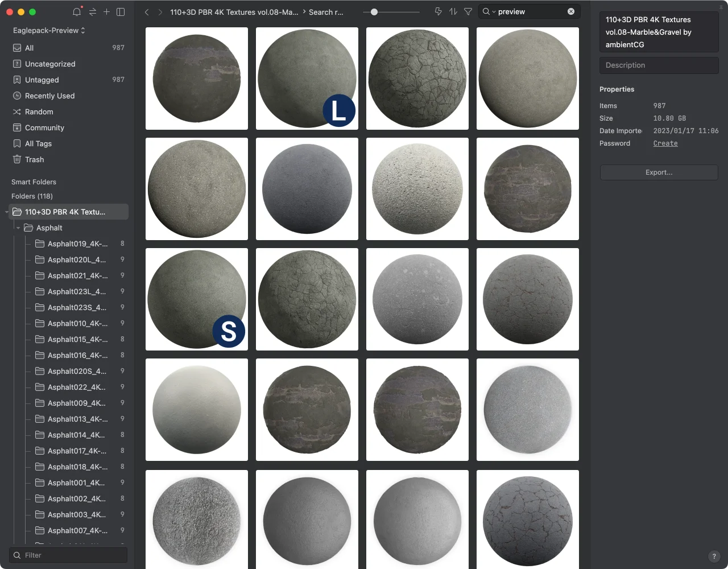Select folder Asphalt021_4K-...
Image resolution: width=728 pixels, height=569 pixels.
point(77,275)
